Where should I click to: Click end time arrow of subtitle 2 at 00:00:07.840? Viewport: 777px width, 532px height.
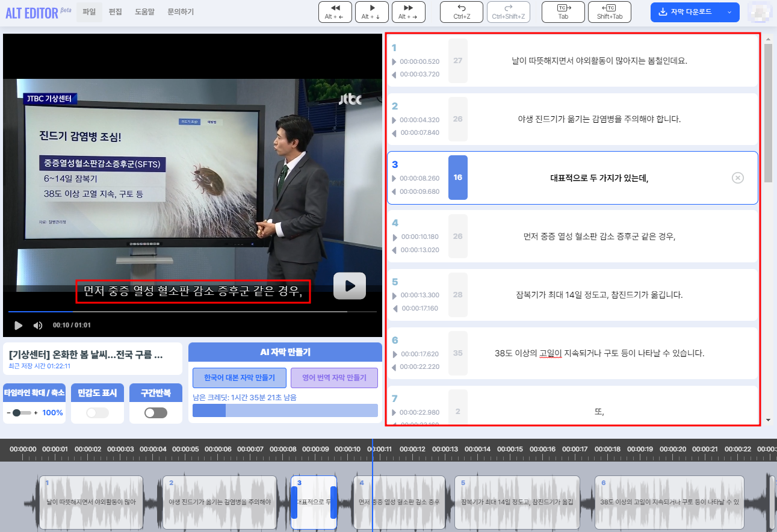pyautogui.click(x=394, y=133)
